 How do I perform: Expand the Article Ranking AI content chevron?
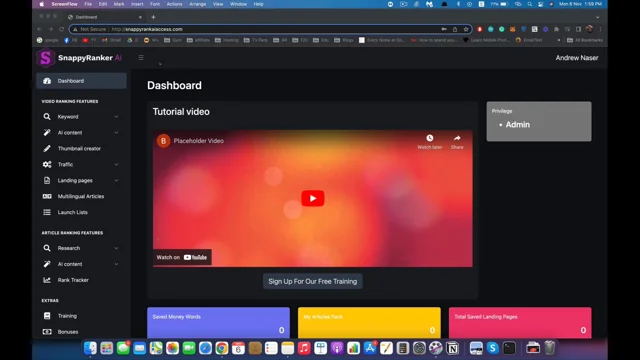[x=116, y=264]
